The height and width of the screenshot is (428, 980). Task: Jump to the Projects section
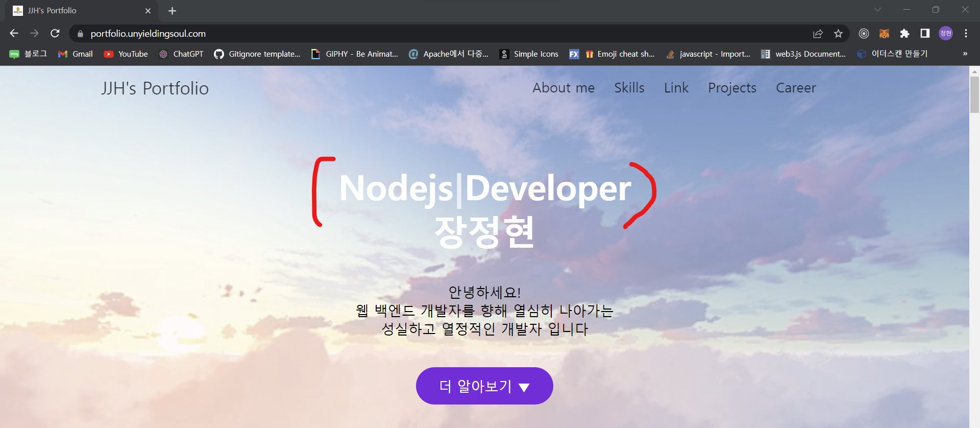click(732, 88)
